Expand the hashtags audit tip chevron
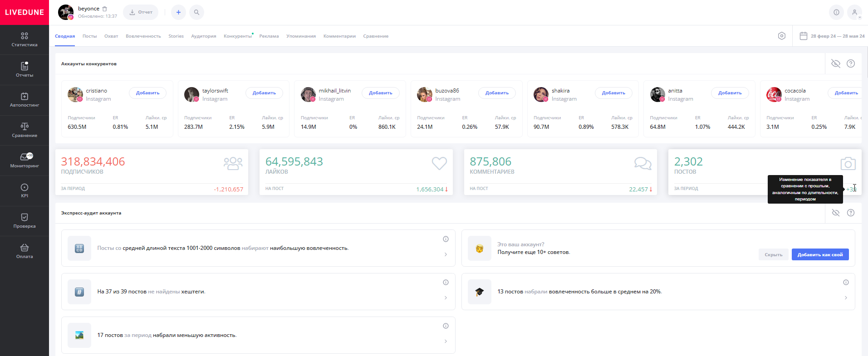 446,298
